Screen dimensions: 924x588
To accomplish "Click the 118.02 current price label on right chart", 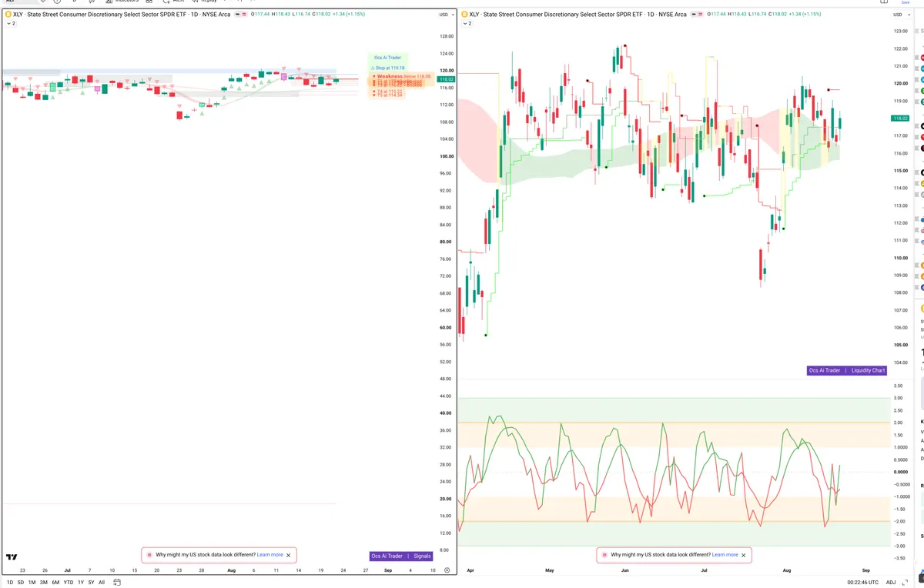I will click(900, 118).
